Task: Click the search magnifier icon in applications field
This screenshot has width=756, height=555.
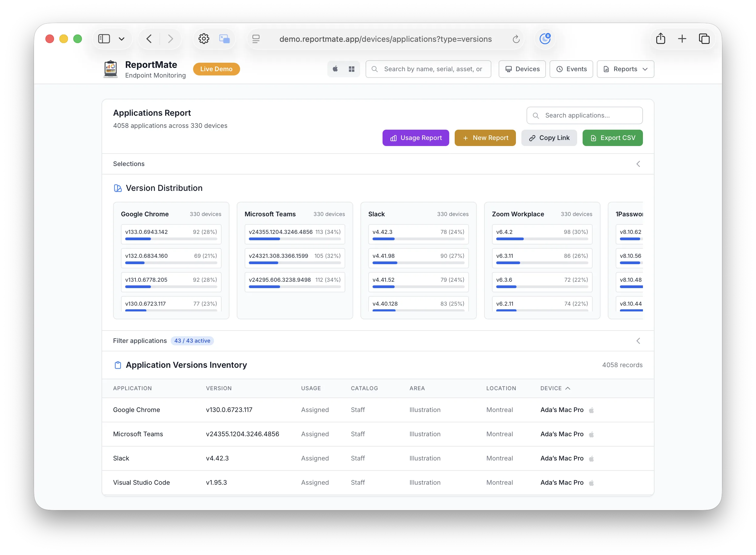Action: 536,115
